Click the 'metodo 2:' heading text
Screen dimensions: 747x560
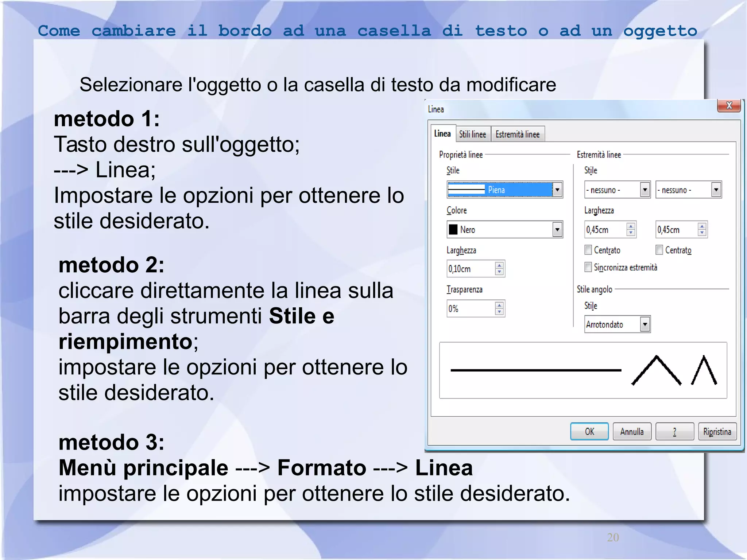point(111,265)
